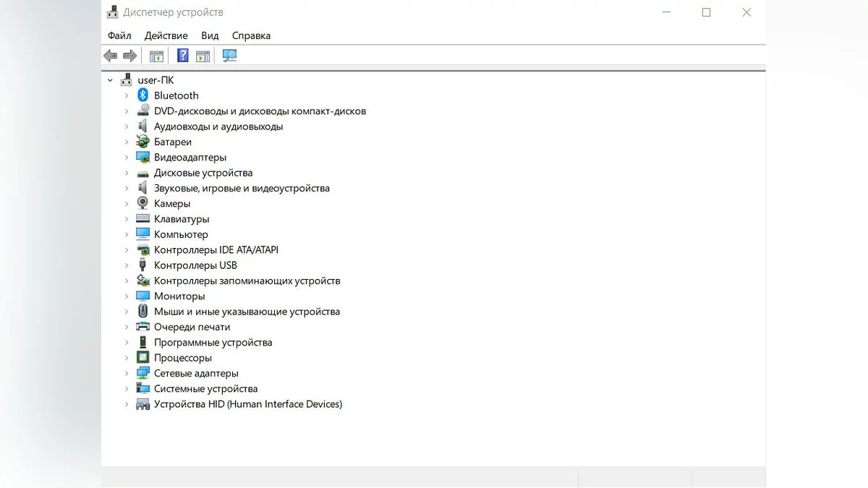This screenshot has width=868, height=488.
Task: Click the monitor icon on the toolbar
Action: pos(230,56)
